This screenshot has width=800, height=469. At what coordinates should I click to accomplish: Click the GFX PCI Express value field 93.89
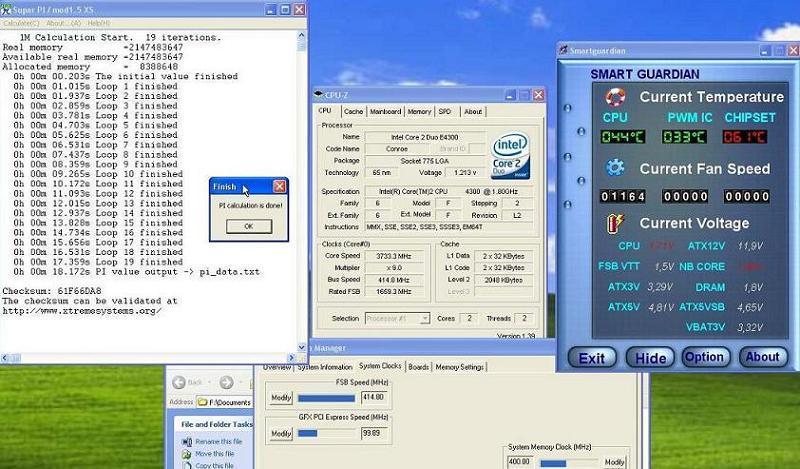(374, 433)
